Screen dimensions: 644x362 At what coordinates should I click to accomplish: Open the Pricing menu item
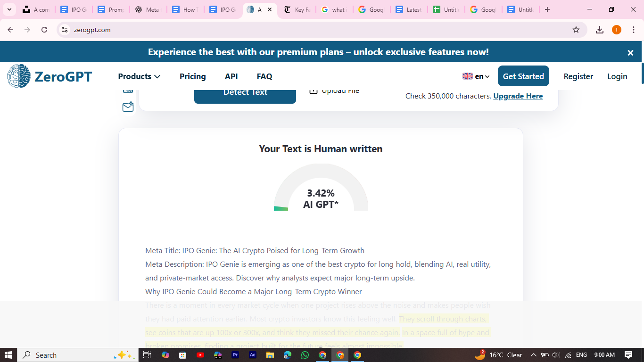192,76
